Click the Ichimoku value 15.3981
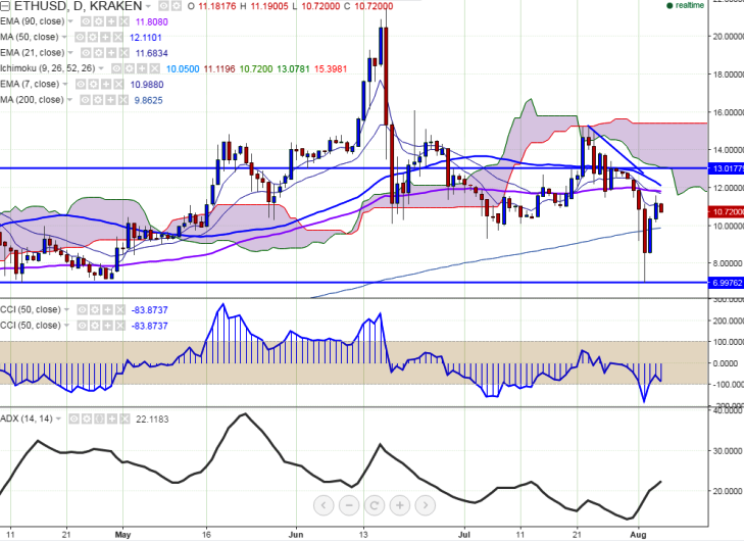Image resolution: width=744 pixels, height=541 pixels. [x=330, y=69]
